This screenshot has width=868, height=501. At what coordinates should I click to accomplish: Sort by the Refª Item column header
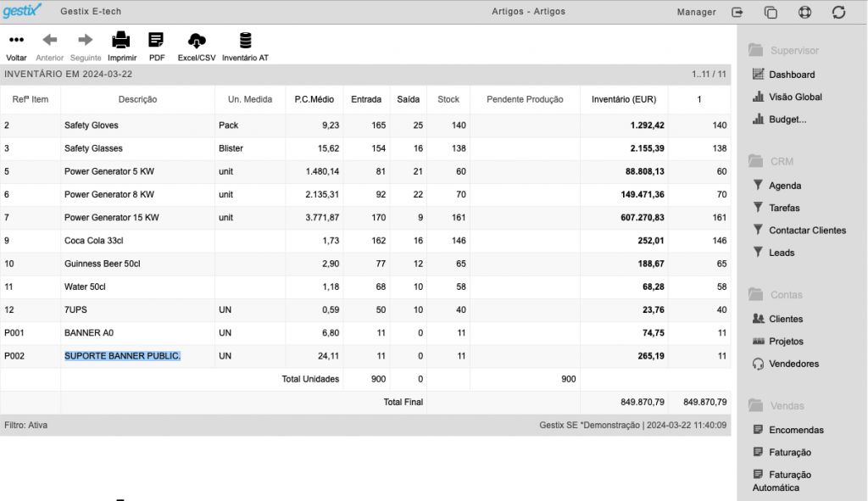(31, 100)
